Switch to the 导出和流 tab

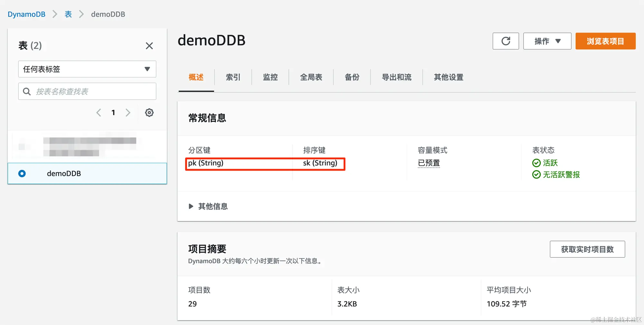[397, 77]
